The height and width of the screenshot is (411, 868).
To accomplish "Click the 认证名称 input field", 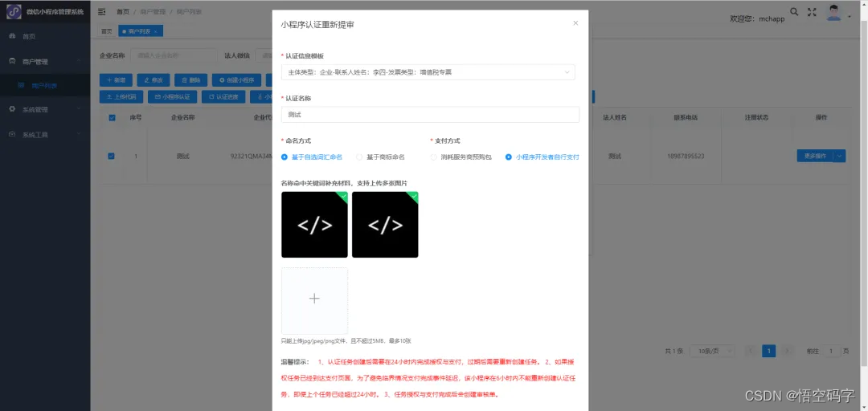I will coord(430,115).
